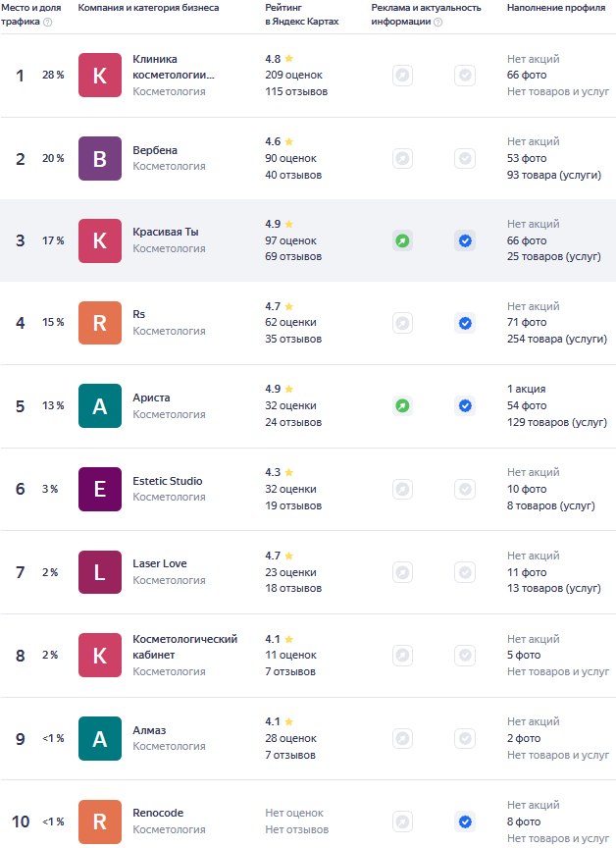Click the 'Нет оценок' text for Renocode
Screen dimensions: 616x848
[294, 813]
